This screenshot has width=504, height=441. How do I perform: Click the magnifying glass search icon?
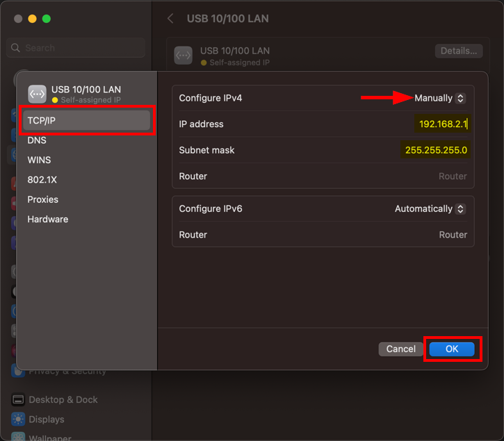15,48
